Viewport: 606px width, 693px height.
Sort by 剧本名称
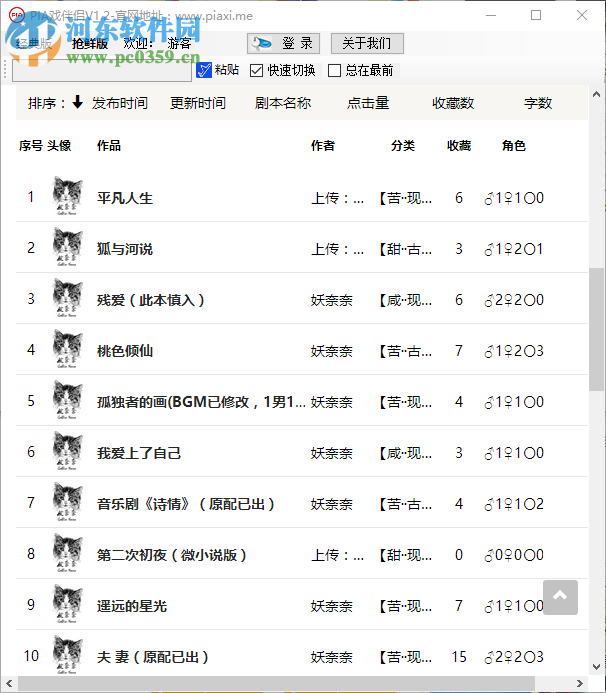coord(283,103)
